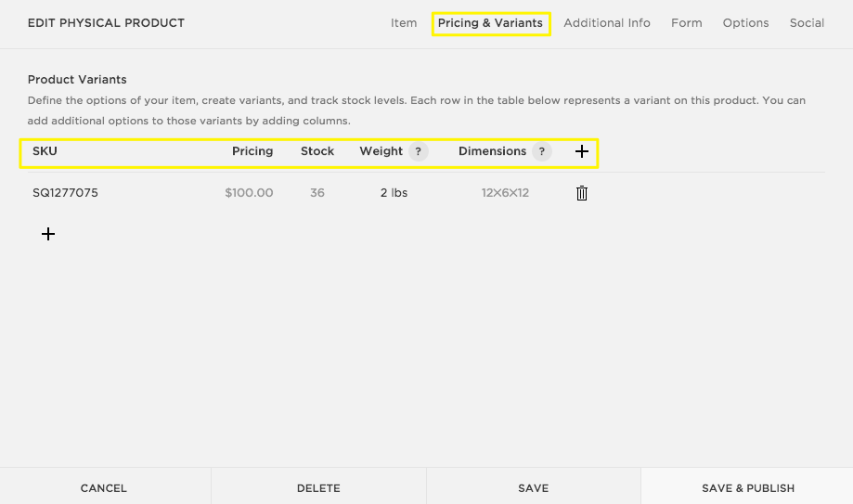Click the 2 lbs weight value
Image resolution: width=853 pixels, height=504 pixels.
coord(394,193)
